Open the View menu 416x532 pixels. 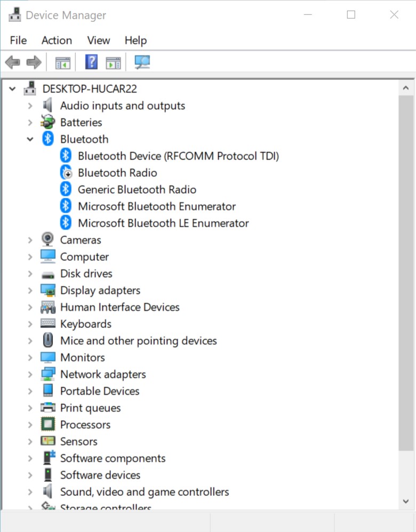click(x=99, y=41)
